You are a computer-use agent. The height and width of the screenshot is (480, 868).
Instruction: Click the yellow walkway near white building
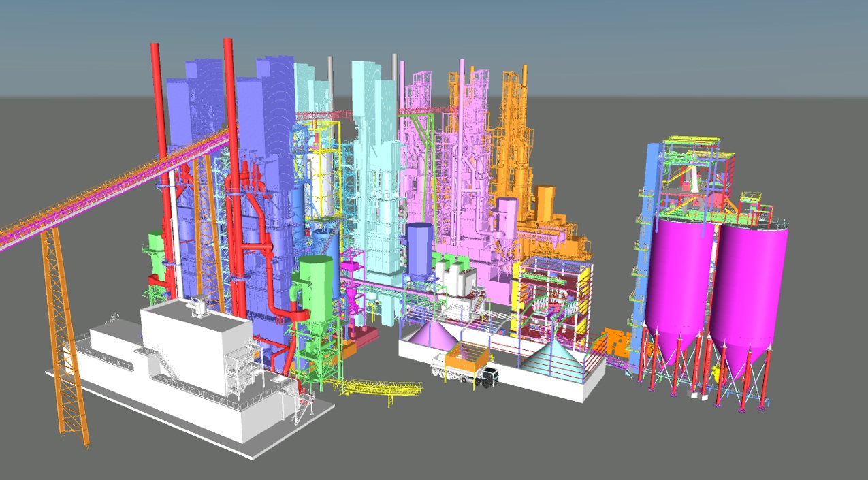(x=380, y=389)
